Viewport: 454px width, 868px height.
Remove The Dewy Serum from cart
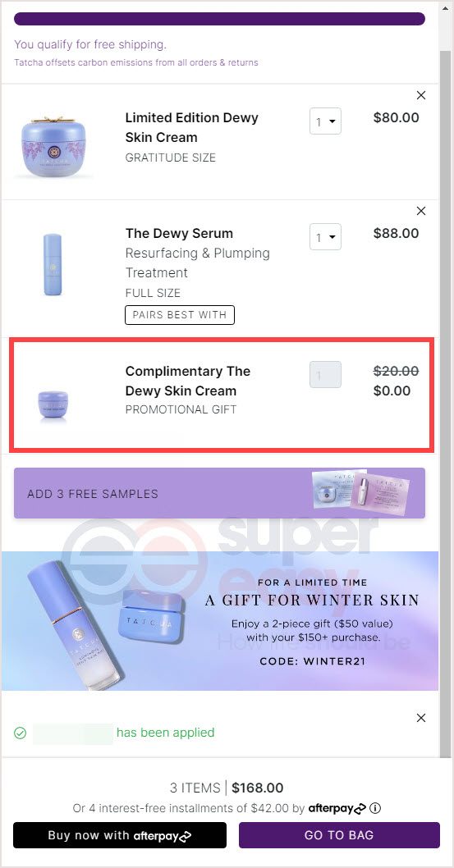(x=421, y=211)
